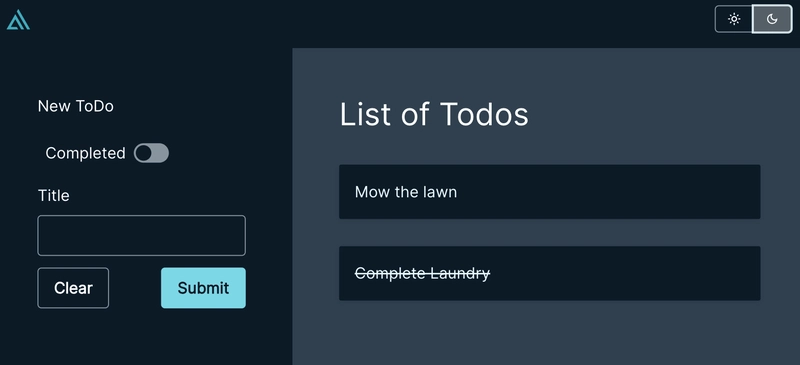This screenshot has width=800, height=365.
Task: Click the Completed label beside the switch
Action: pyautogui.click(x=85, y=153)
